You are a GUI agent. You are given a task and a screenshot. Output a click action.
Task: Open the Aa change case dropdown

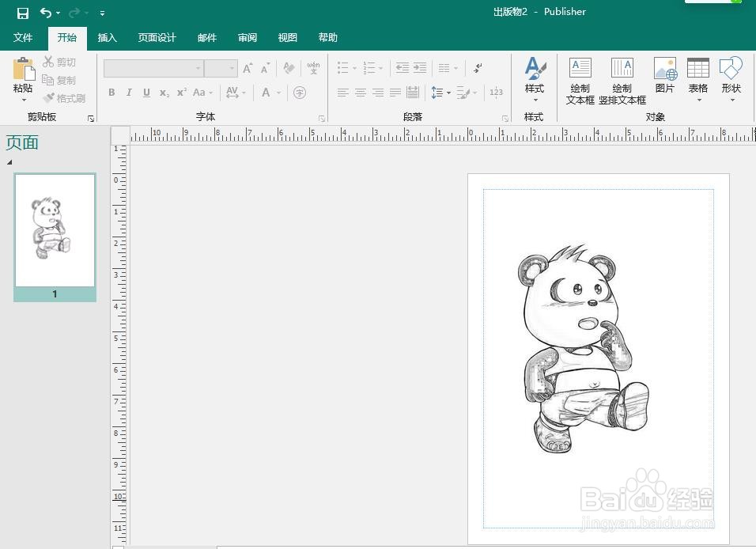click(x=202, y=92)
